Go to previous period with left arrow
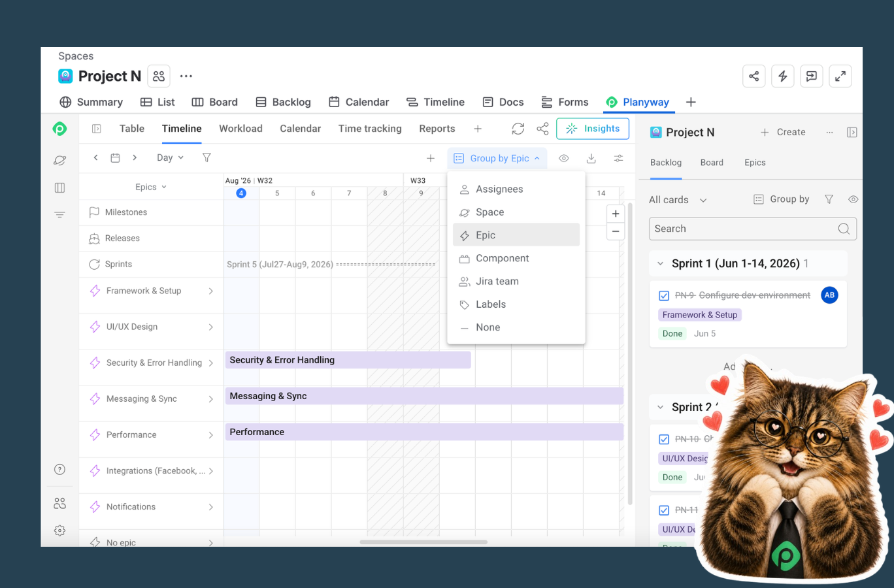The height and width of the screenshot is (588, 894). click(x=95, y=157)
